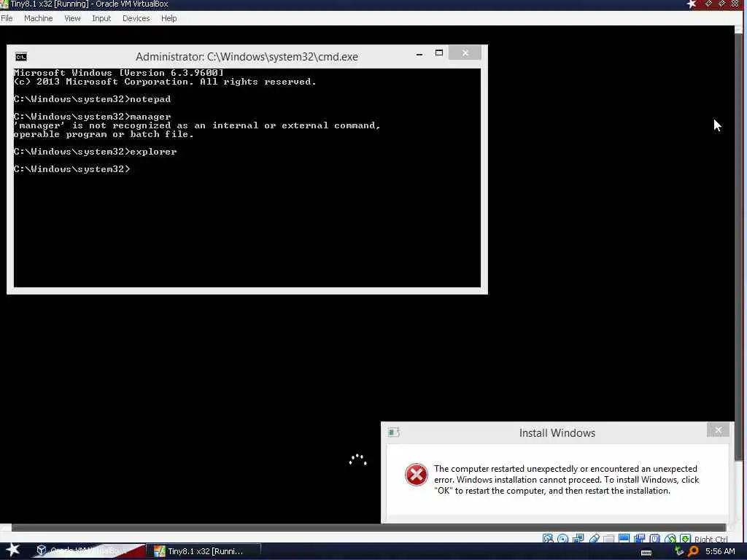
Task: Click the hard disk activity status icon
Action: (x=548, y=539)
